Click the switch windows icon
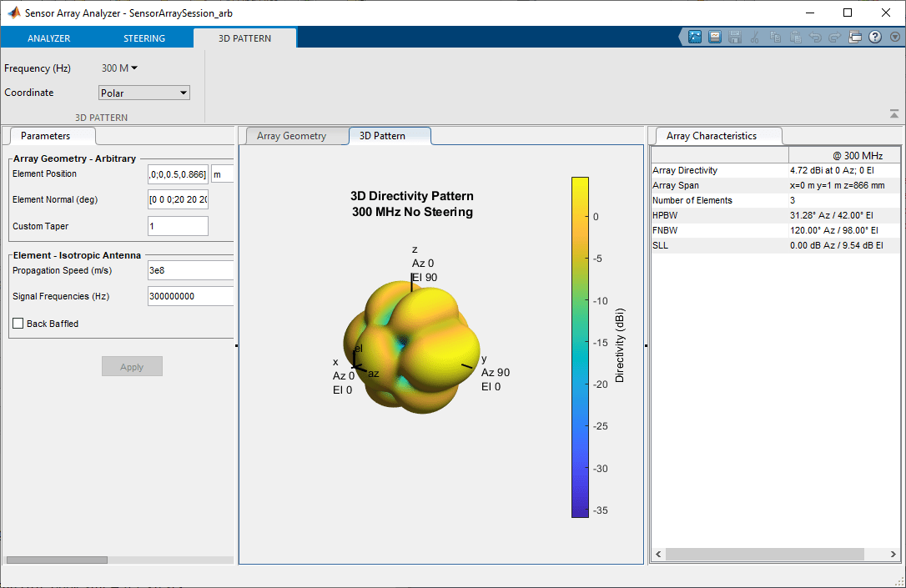906x588 pixels. coord(855,38)
